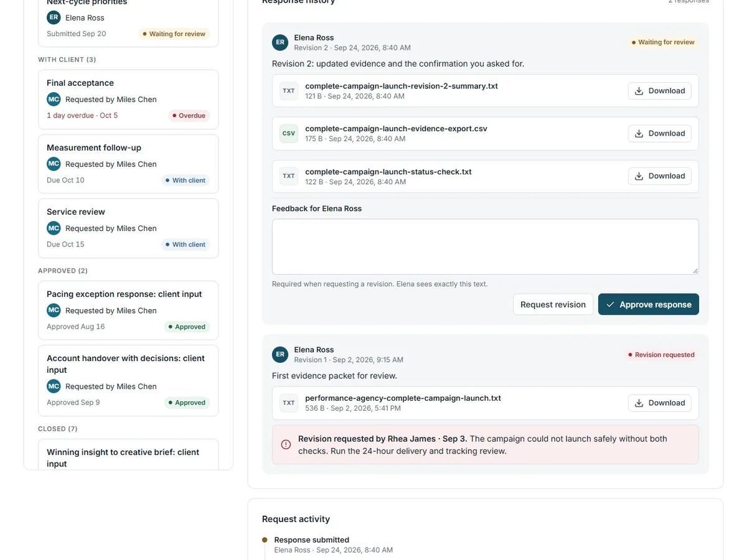
Task: Click file name complete-campaign-launch-revision-2-summary.txt
Action: coord(402,86)
